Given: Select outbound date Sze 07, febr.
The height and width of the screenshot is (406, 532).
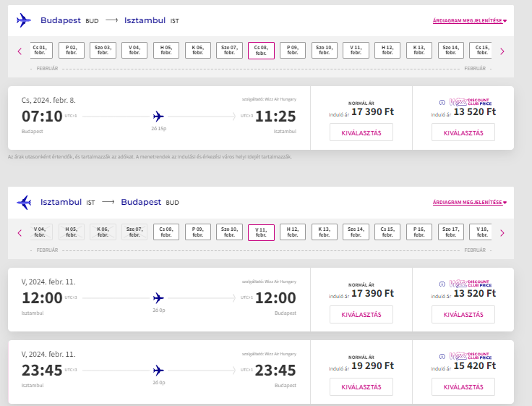Looking at the screenshot, I should (229, 50).
